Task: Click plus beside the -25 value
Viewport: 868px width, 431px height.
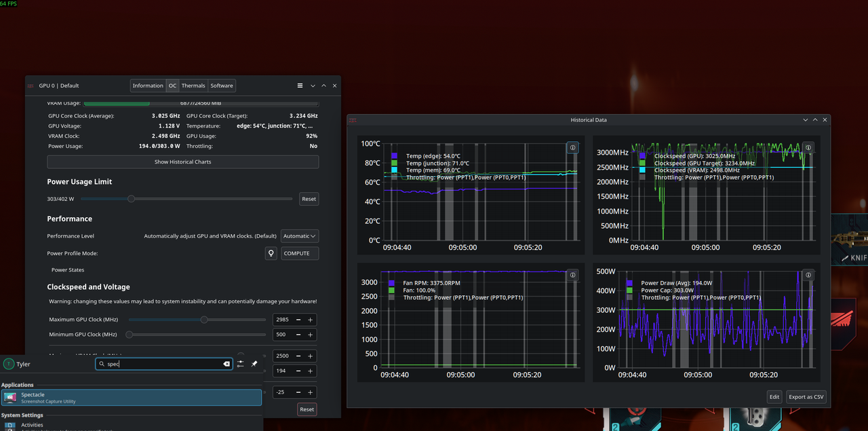Action: click(x=311, y=392)
